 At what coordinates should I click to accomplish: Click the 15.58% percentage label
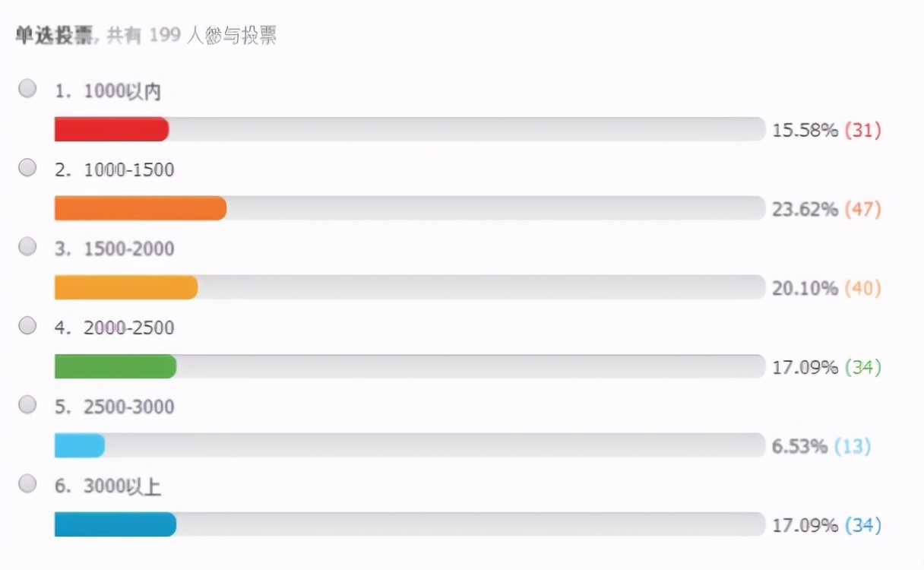point(807,130)
